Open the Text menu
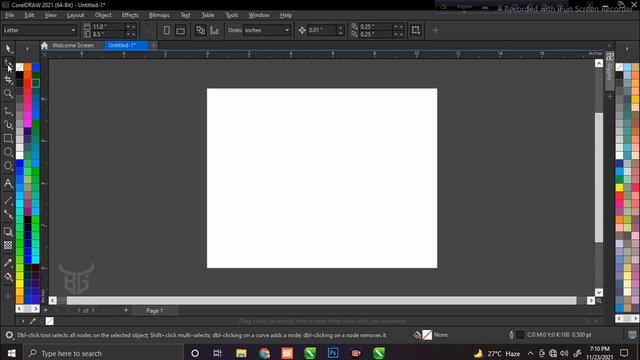This screenshot has height=360, width=640. pos(185,15)
